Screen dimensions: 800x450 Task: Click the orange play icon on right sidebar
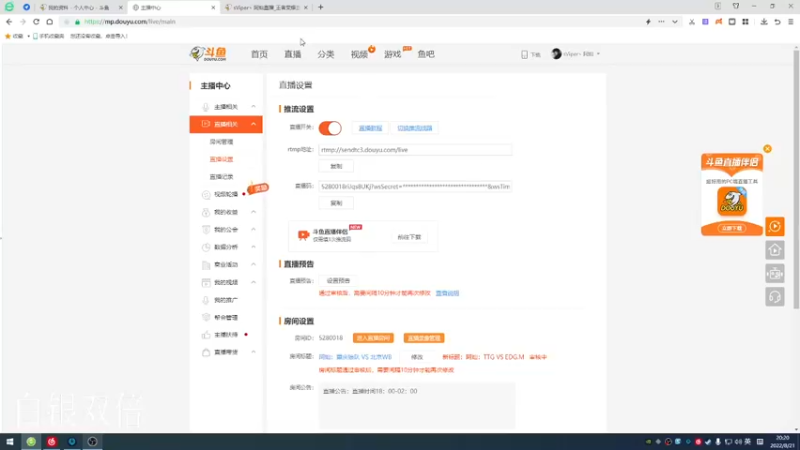click(x=775, y=226)
